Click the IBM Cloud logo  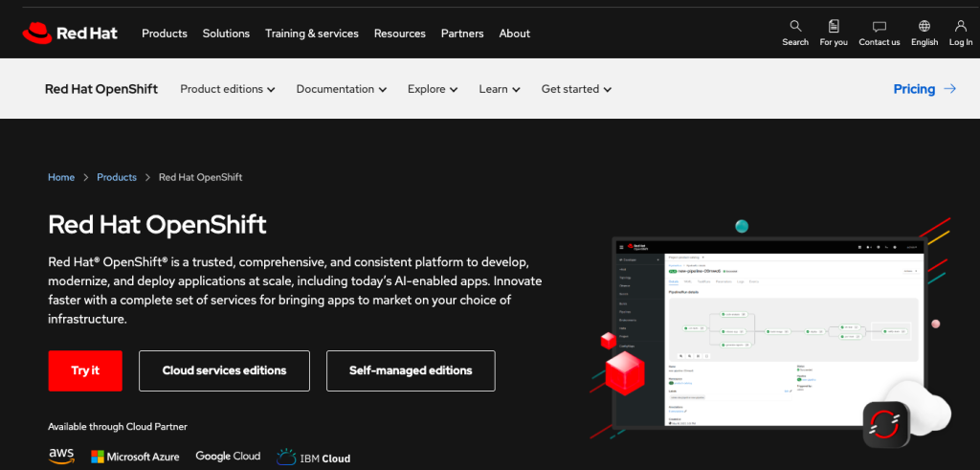pos(313,457)
